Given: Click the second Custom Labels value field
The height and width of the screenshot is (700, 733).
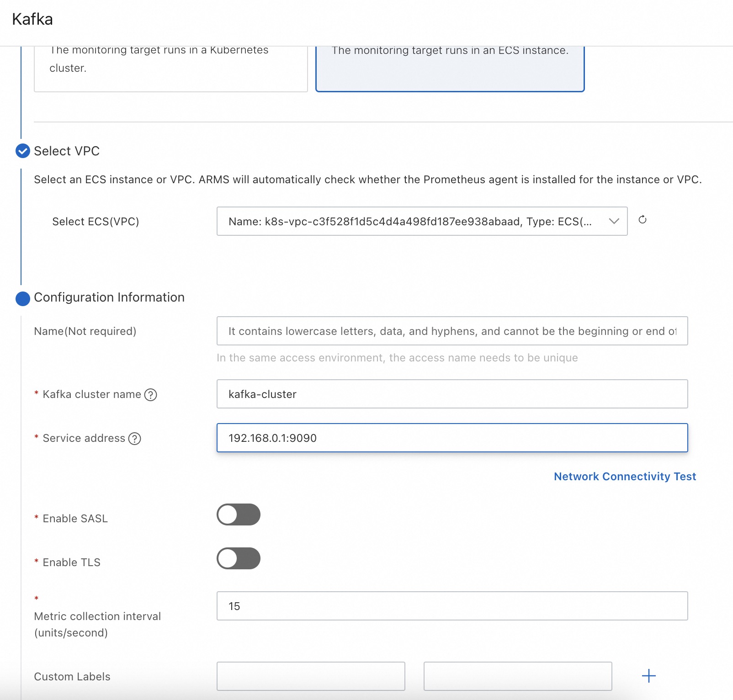Looking at the screenshot, I should [x=517, y=676].
